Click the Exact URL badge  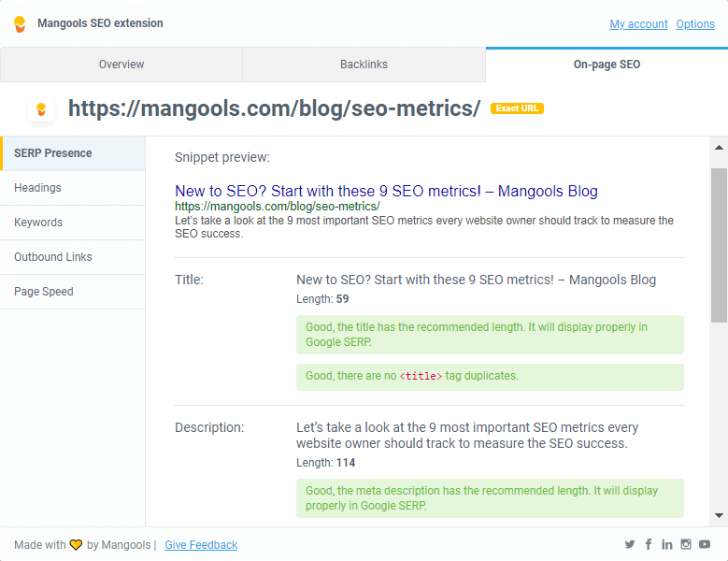[x=517, y=108]
